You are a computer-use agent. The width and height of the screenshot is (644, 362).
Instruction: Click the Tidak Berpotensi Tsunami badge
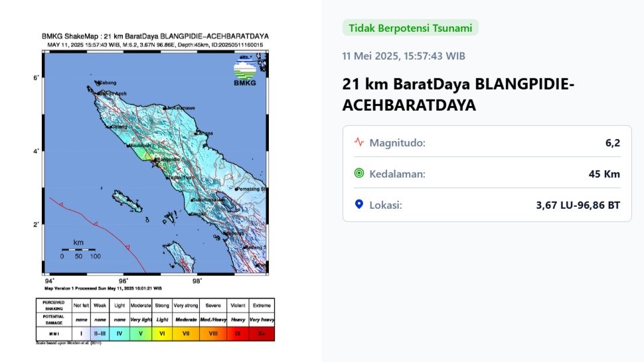click(410, 28)
